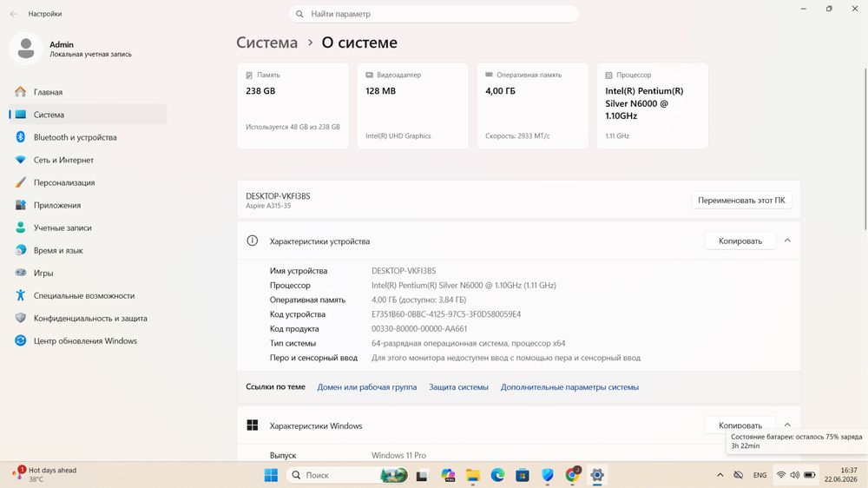868x488 pixels.
Task: Open Task View in the taskbar
Action: pyautogui.click(x=422, y=475)
